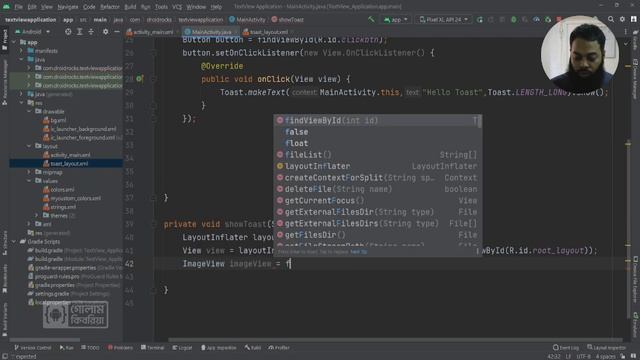Click the Make Project hammer icon

tap(371, 19)
